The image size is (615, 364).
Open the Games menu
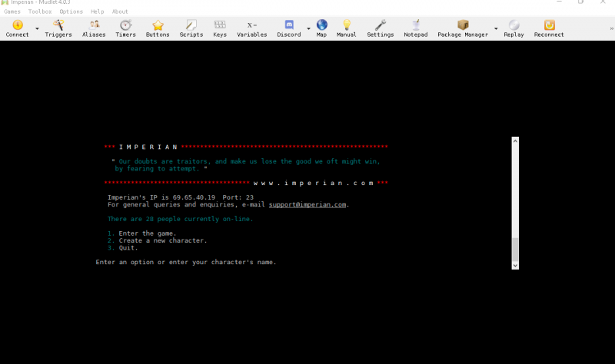pos(12,12)
